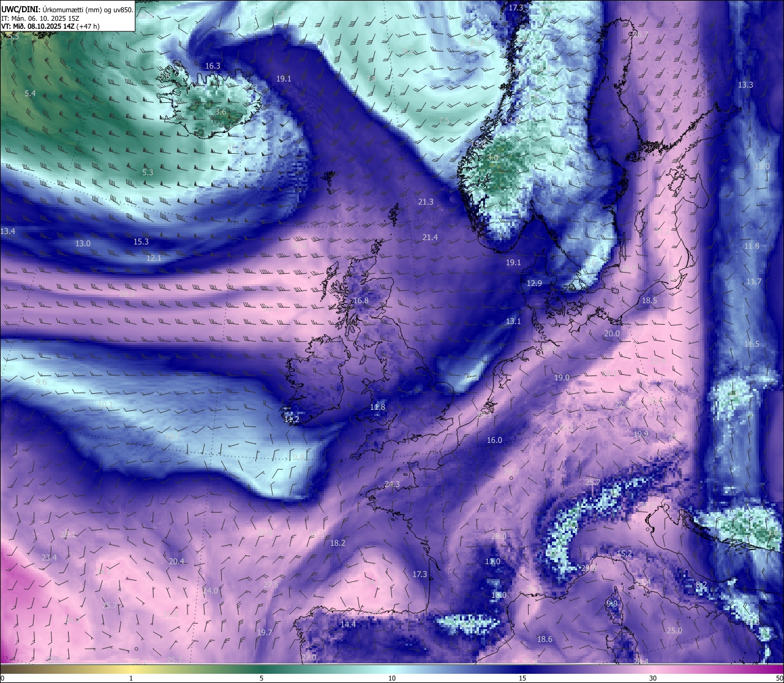Click the UWC/DINI Úrkomumætti title line
The height and width of the screenshot is (683, 784).
click(x=67, y=9)
